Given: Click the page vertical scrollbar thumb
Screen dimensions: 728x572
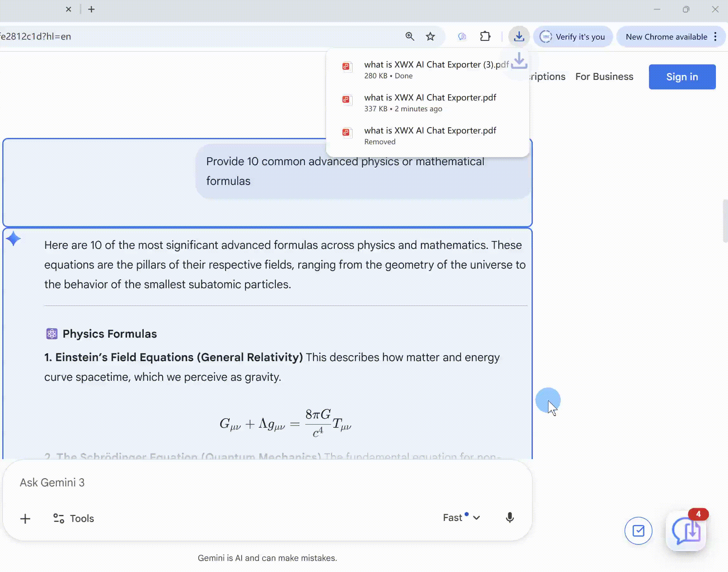Looking at the screenshot, I should pos(725,220).
